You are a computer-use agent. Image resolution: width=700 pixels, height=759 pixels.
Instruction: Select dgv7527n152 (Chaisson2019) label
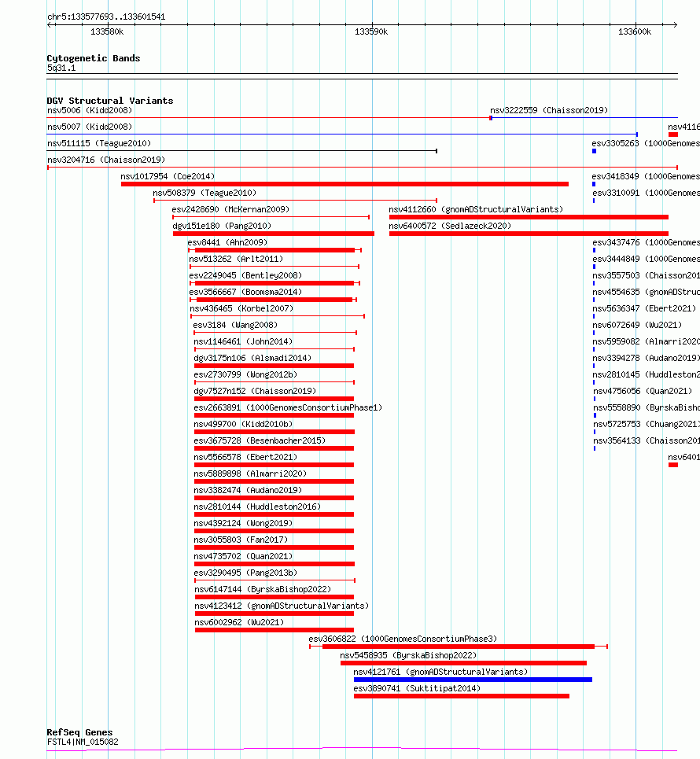tap(255, 391)
